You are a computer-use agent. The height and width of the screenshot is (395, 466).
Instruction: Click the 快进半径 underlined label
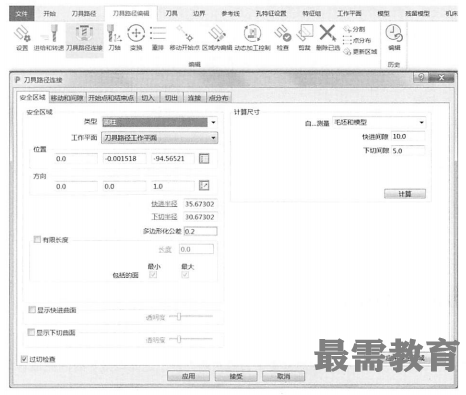point(164,204)
